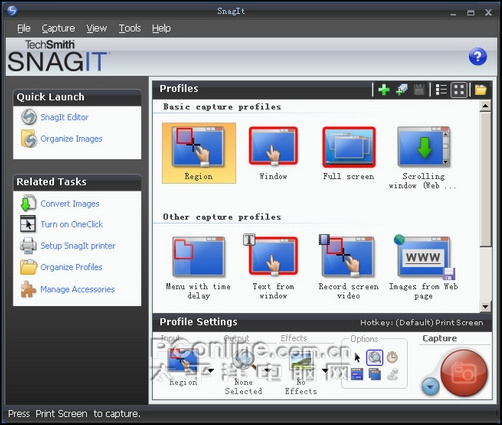Image resolution: width=502 pixels, height=425 pixels.
Task: Click the Related Tasks panel header
Action: pos(77,182)
